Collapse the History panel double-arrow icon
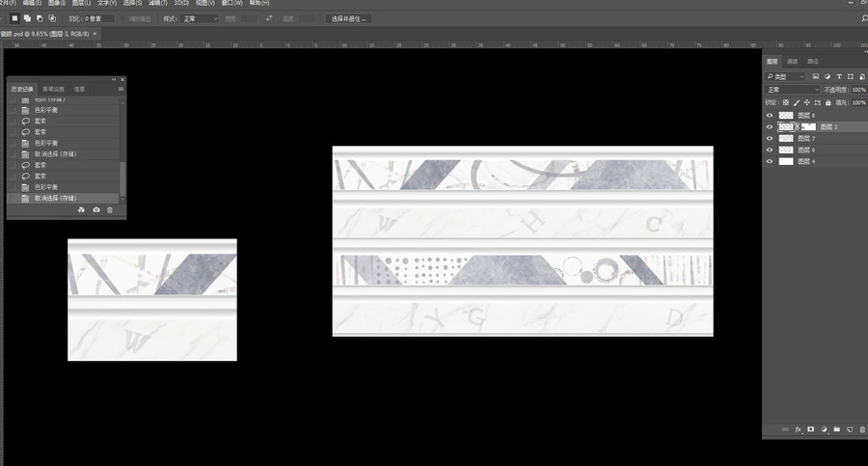 point(114,79)
